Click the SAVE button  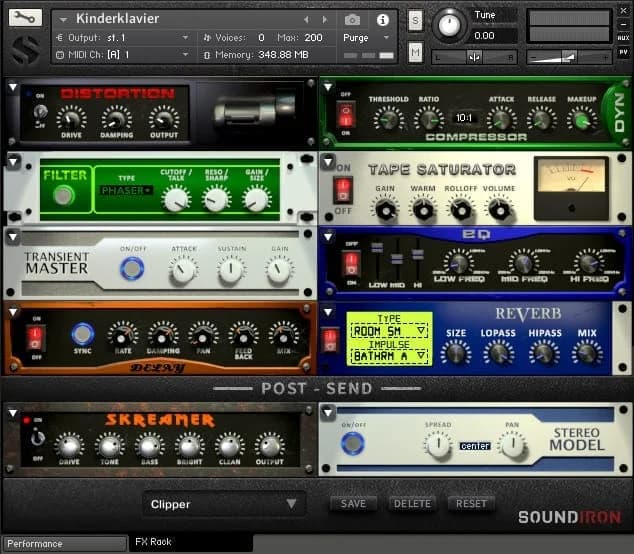[x=353, y=504]
